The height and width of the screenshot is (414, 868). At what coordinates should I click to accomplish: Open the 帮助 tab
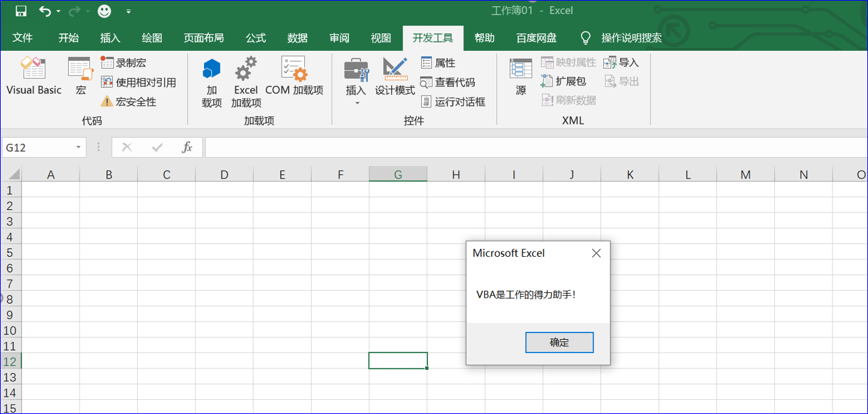point(485,38)
